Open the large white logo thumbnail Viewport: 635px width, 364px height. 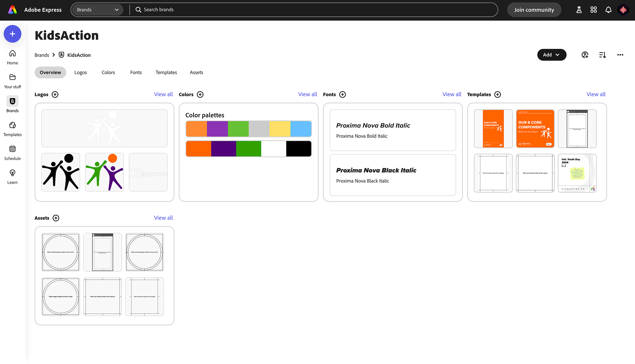point(105,128)
